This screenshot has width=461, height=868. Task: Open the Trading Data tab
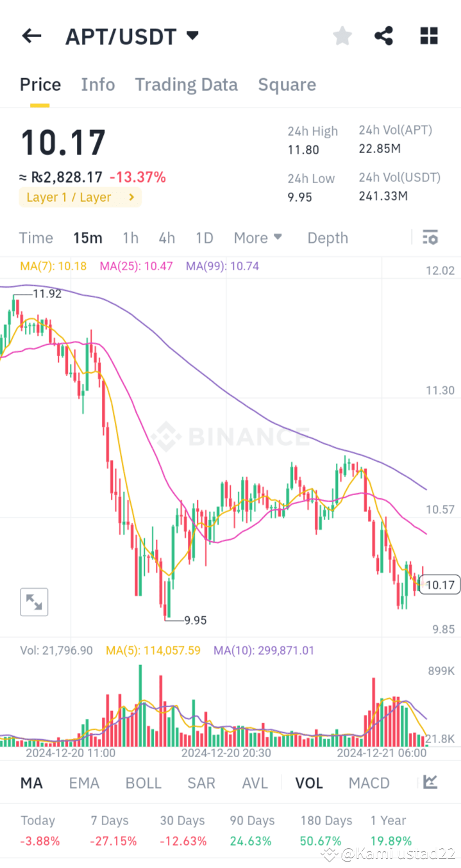186,84
